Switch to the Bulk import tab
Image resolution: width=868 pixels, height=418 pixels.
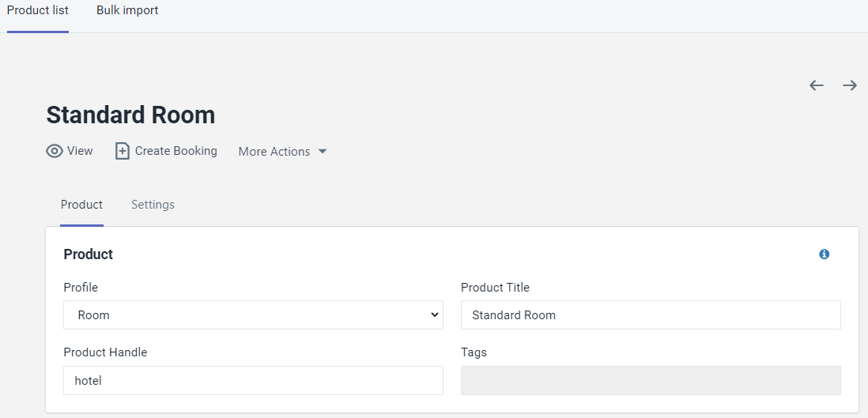click(127, 10)
